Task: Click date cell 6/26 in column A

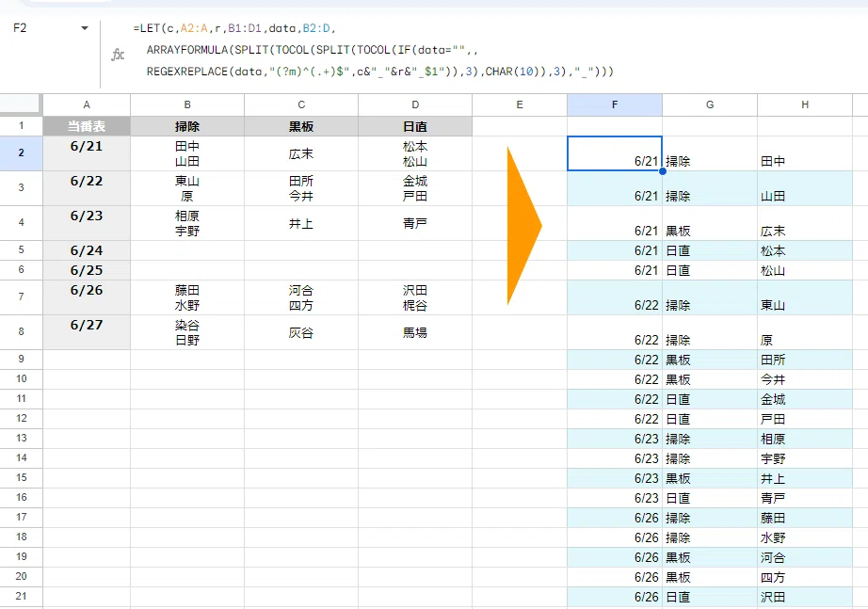Action: pyautogui.click(x=87, y=297)
